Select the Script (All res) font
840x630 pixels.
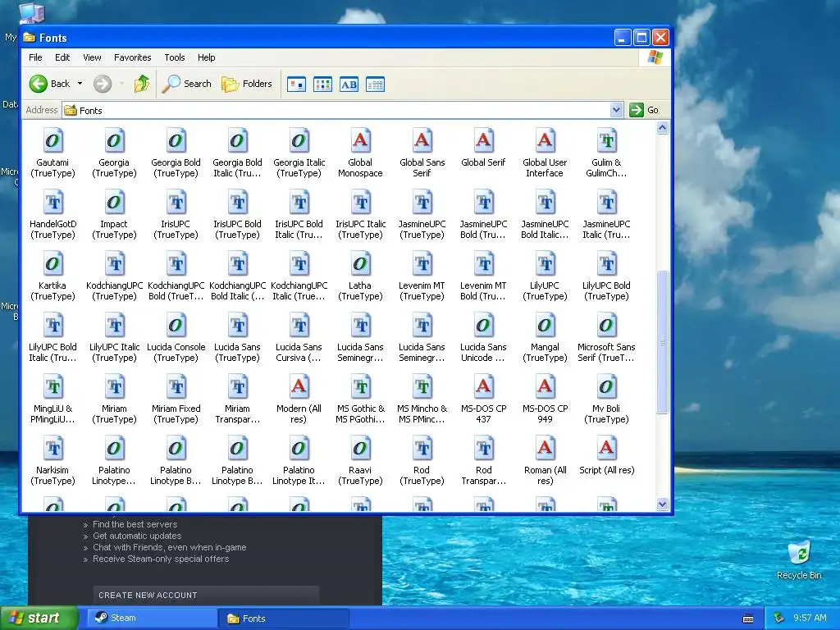click(x=606, y=455)
